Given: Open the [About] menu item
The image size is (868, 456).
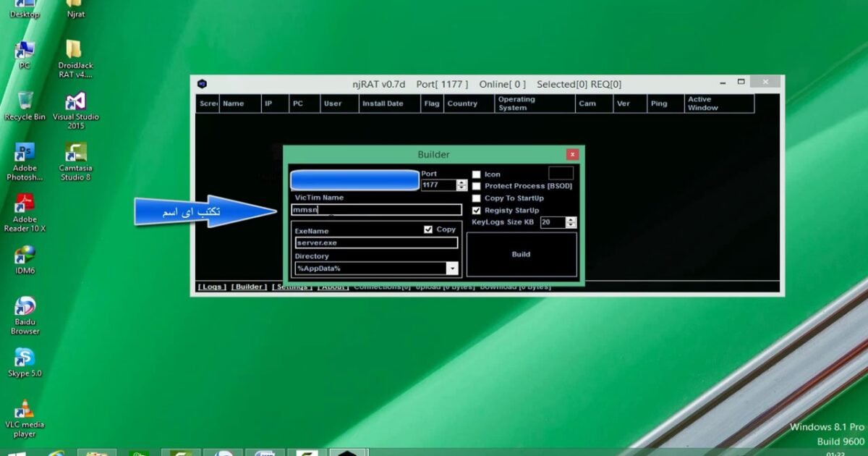Looking at the screenshot, I should (x=333, y=287).
